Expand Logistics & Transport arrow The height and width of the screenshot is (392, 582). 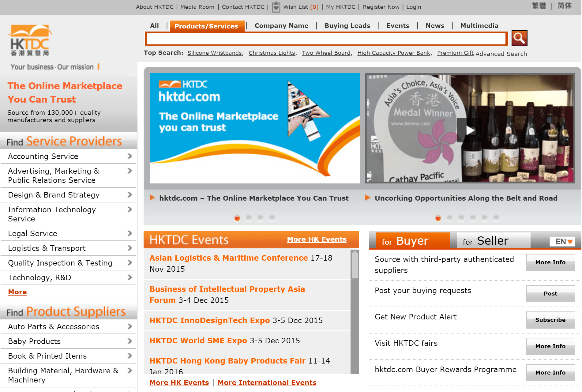click(130, 248)
